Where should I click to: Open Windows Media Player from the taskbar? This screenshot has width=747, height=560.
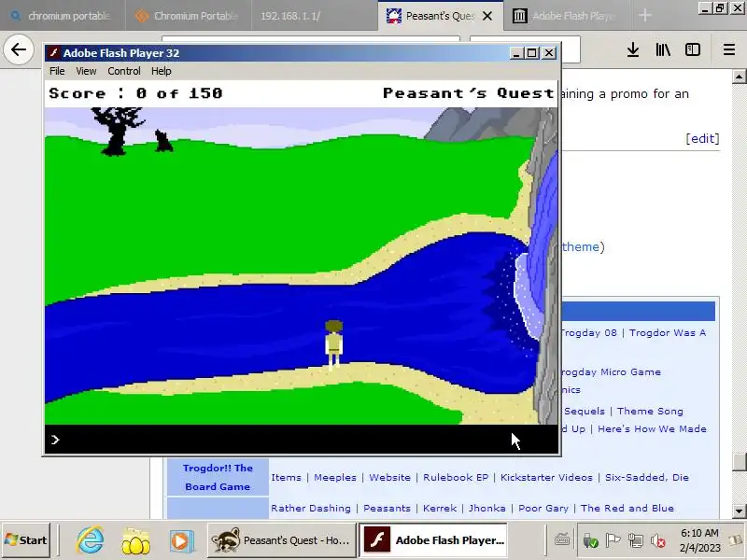point(180,541)
